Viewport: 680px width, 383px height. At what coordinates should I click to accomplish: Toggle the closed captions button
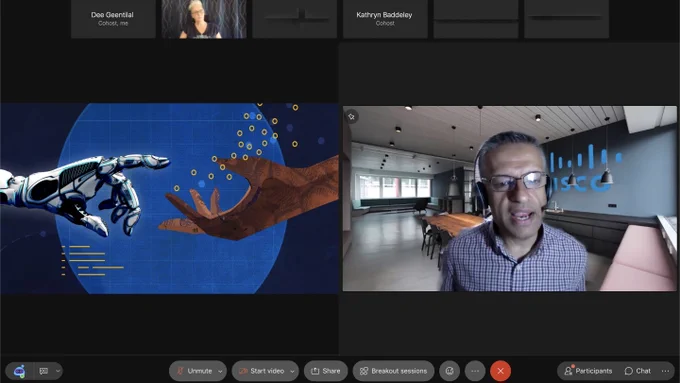(44, 371)
